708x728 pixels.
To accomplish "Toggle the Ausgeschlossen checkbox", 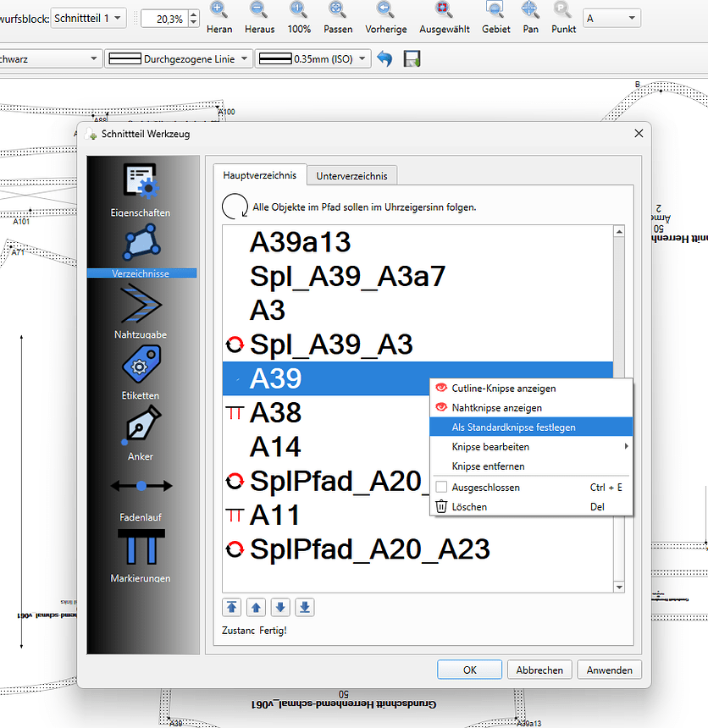I will click(x=441, y=487).
